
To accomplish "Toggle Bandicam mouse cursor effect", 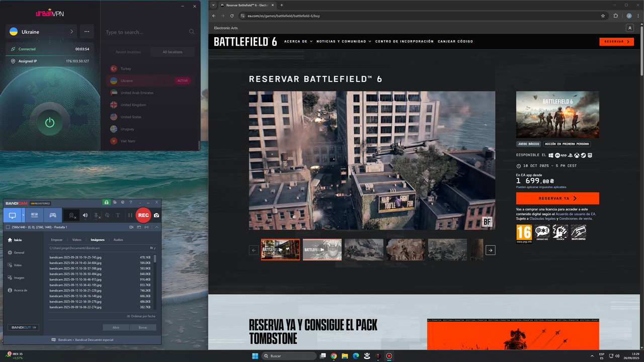I will (x=107, y=215).
